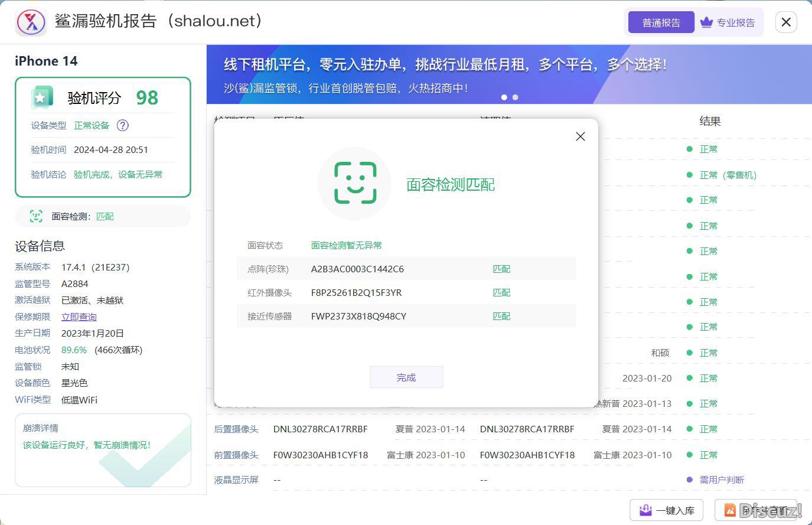Click the 17.4.1 (21E237) system version
The width and height of the screenshot is (812, 525).
click(x=95, y=267)
